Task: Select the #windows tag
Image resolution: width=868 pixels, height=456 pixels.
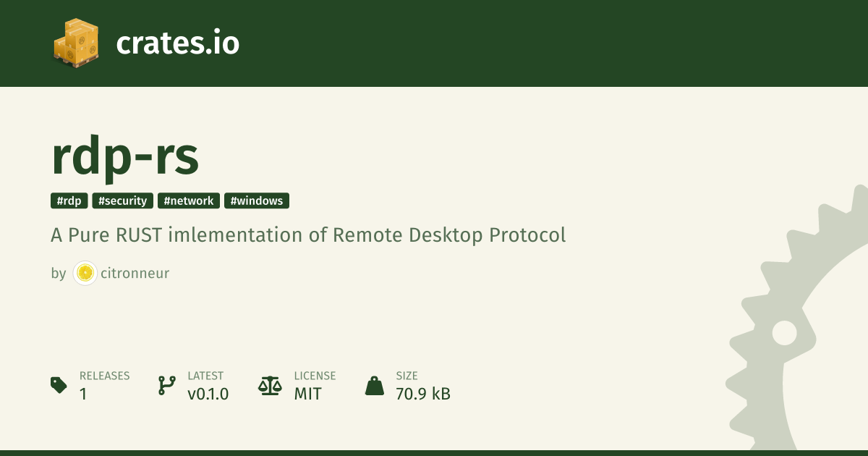Action: 257,200
